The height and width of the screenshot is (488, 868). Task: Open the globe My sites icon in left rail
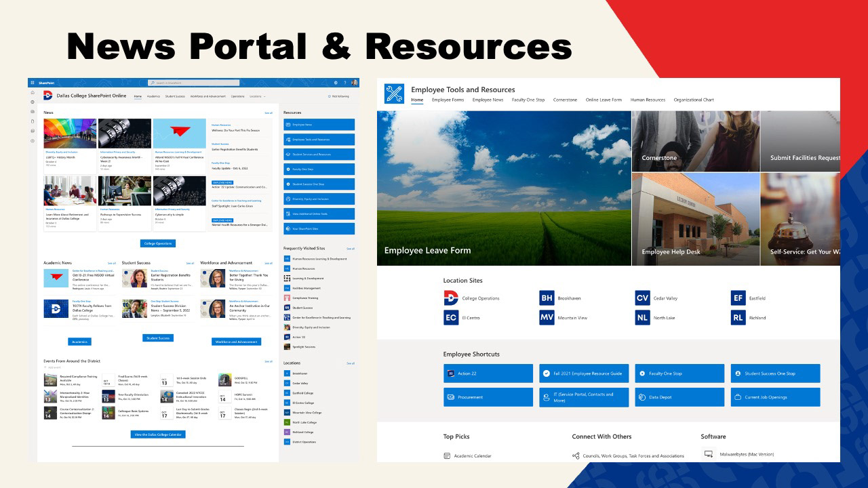32,102
